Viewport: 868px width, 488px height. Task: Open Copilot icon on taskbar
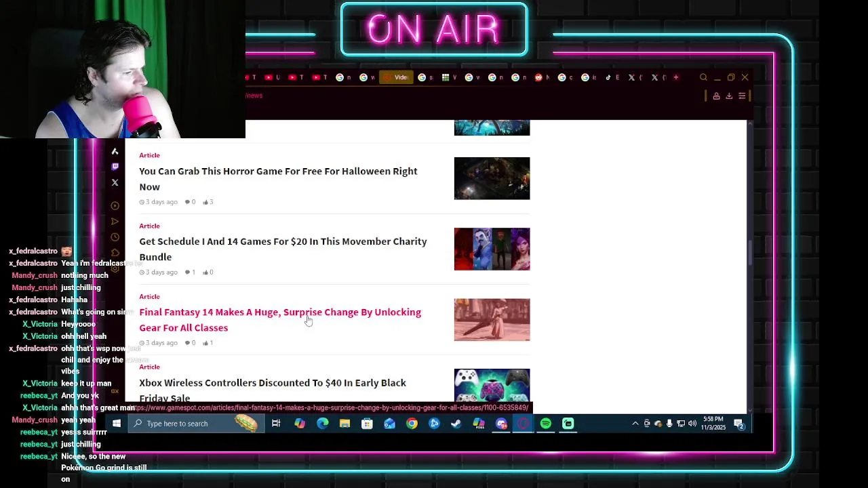pyautogui.click(x=300, y=424)
